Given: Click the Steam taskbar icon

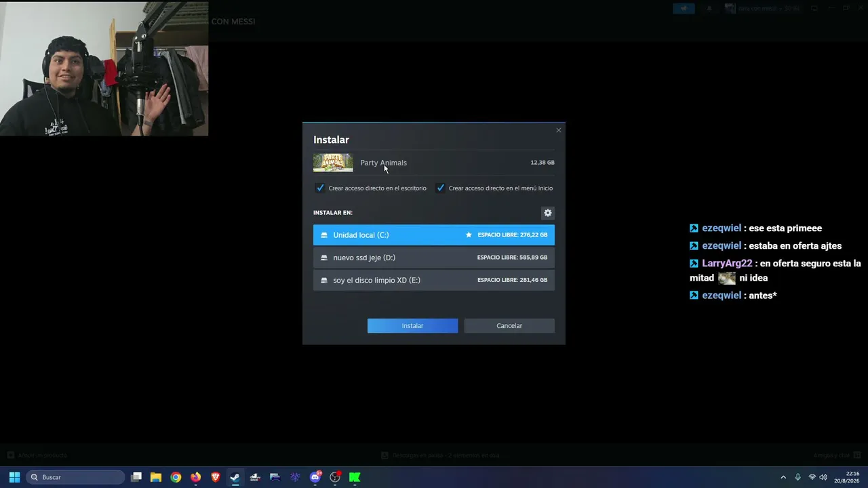Looking at the screenshot, I should (235, 477).
